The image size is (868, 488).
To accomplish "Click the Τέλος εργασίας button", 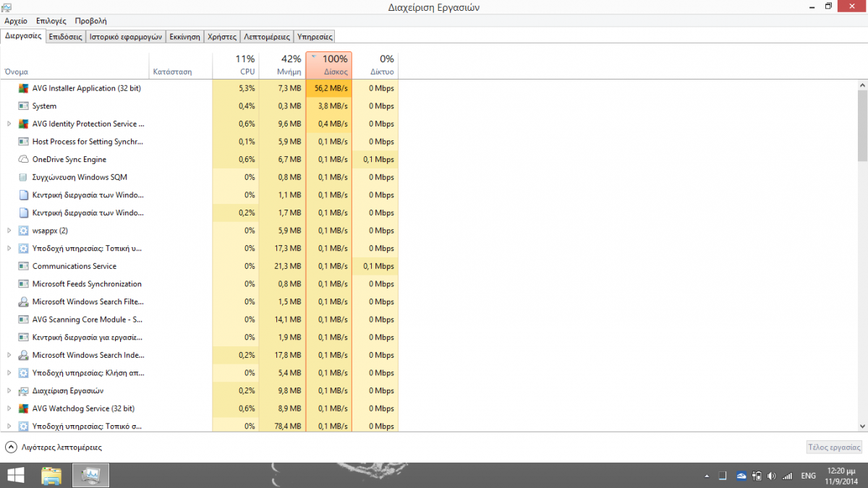I will [x=834, y=448].
